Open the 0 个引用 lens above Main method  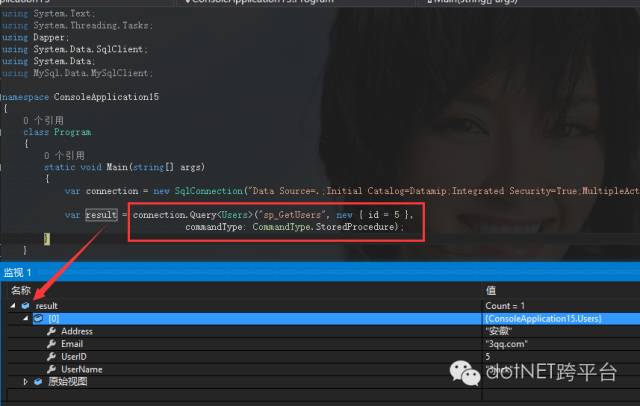click(x=64, y=155)
